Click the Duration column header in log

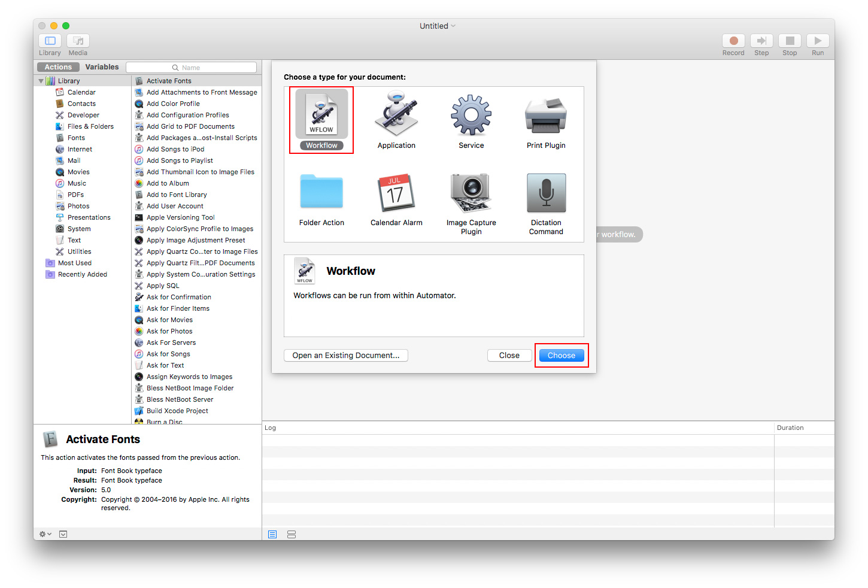[804, 428]
